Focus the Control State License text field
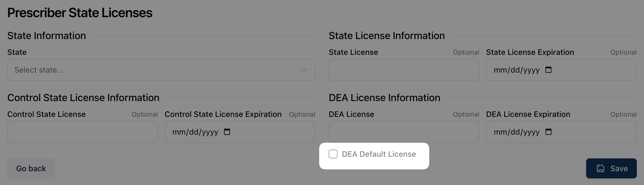Screen dimensions: 644x185 [x=83, y=132]
